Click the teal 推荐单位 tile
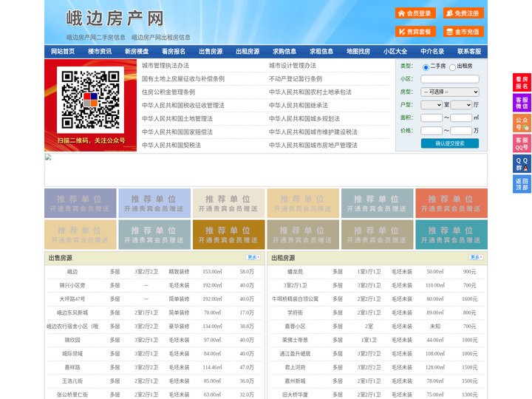The width and height of the screenshot is (532, 399). (x=451, y=234)
